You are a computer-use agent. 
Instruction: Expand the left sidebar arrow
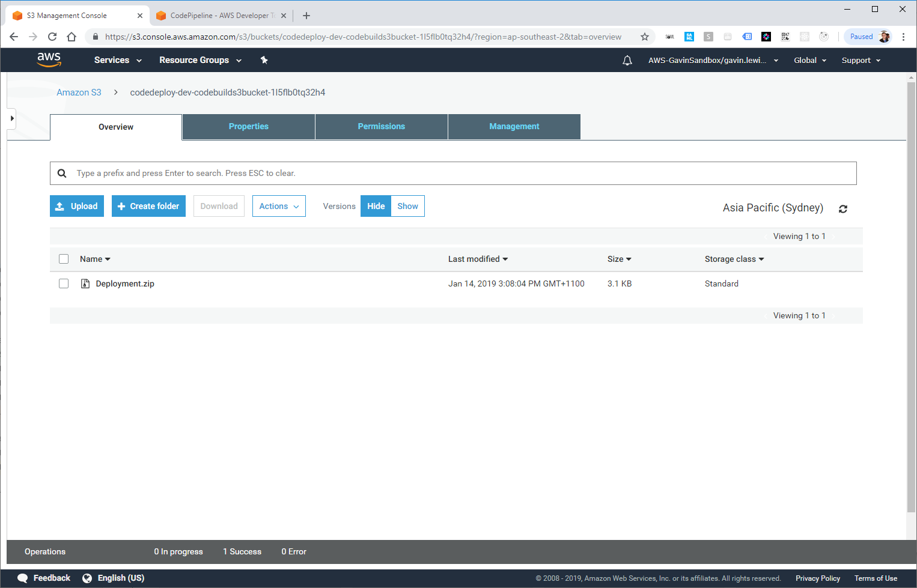[11, 118]
